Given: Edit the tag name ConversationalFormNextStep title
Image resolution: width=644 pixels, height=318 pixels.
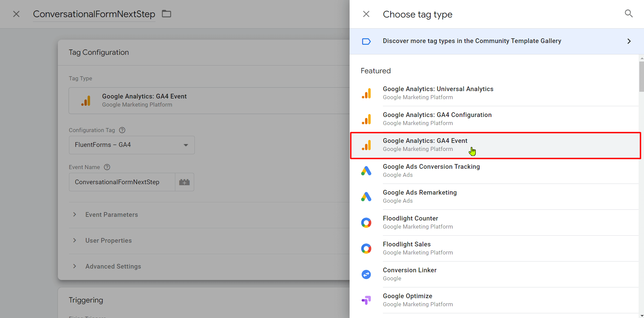Looking at the screenshot, I should pyautogui.click(x=94, y=14).
